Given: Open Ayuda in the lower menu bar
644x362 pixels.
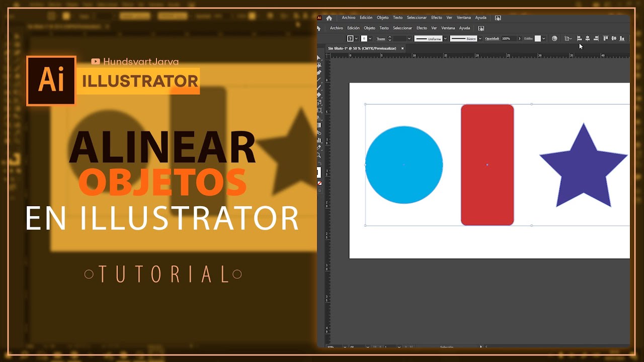Looking at the screenshot, I should [x=464, y=28].
